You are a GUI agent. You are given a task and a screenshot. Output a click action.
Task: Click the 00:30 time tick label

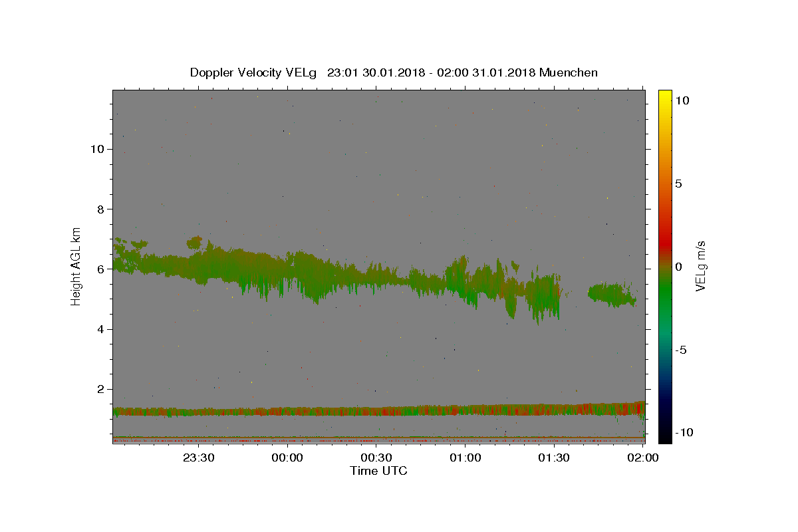tap(376, 458)
